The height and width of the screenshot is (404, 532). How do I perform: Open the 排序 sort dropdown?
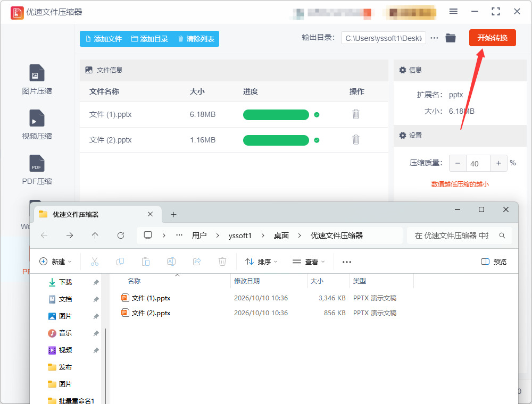261,262
